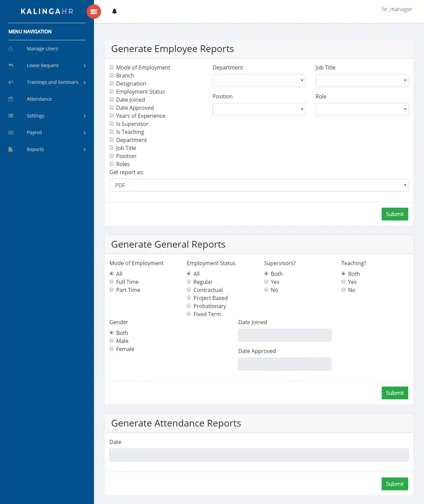Check Is Teaching checkbox
Screen dimensions: 424x504
(111, 132)
